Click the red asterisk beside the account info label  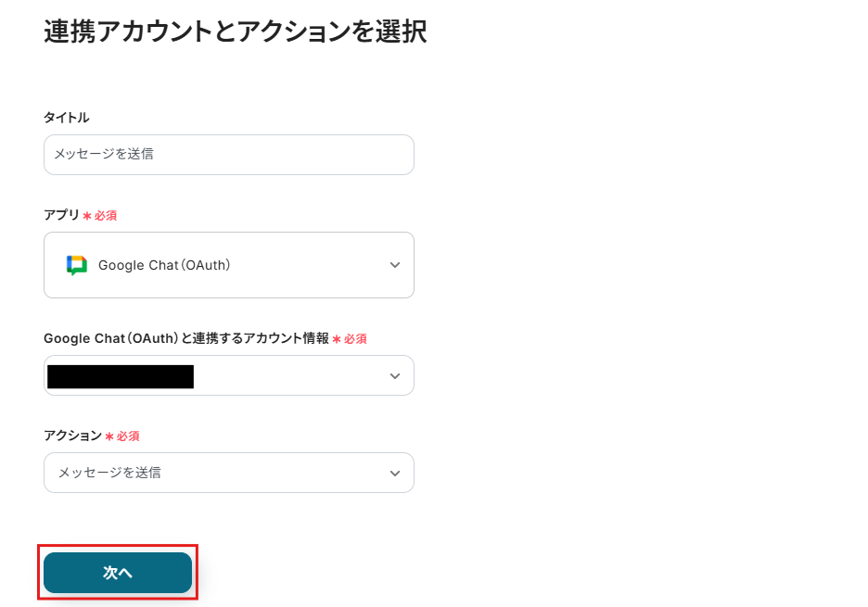tap(337, 339)
